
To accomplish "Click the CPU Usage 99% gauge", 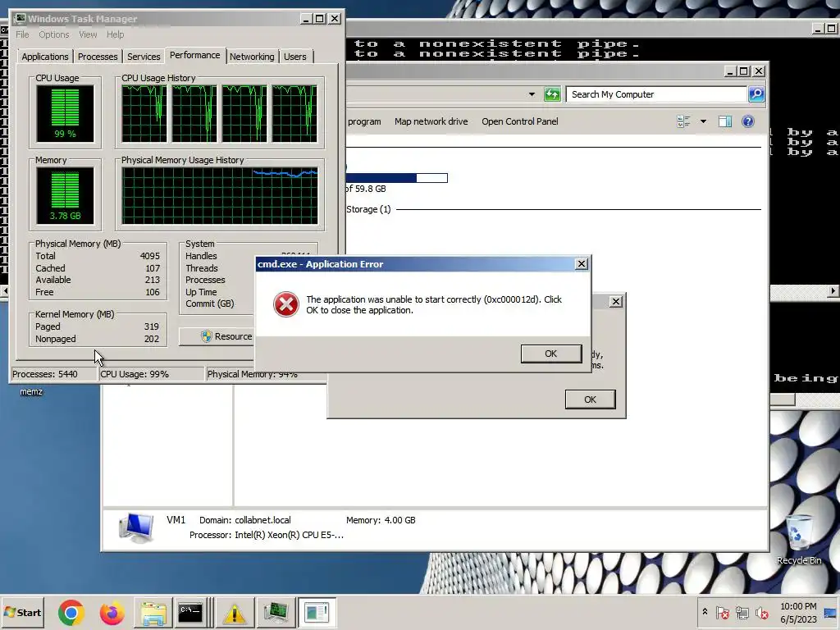I will [65, 113].
